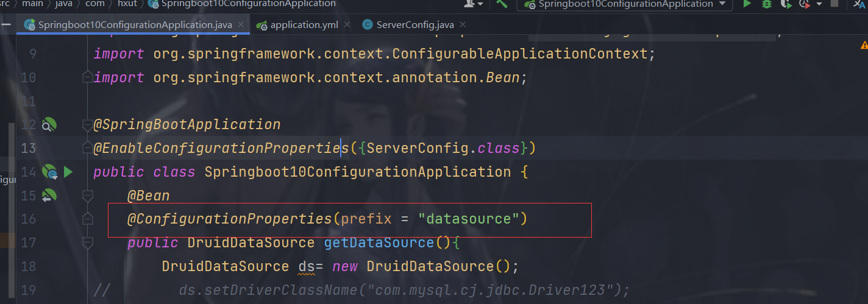
Task: Close the application.yml editor tab
Action: click(347, 25)
